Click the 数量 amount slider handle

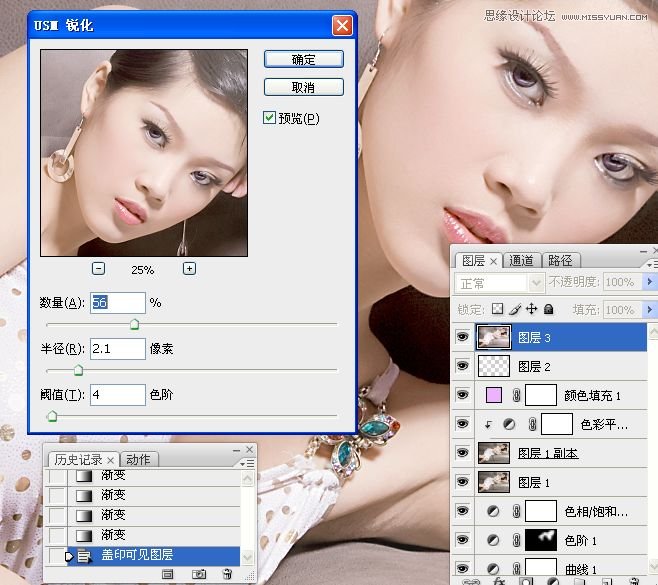click(134, 324)
